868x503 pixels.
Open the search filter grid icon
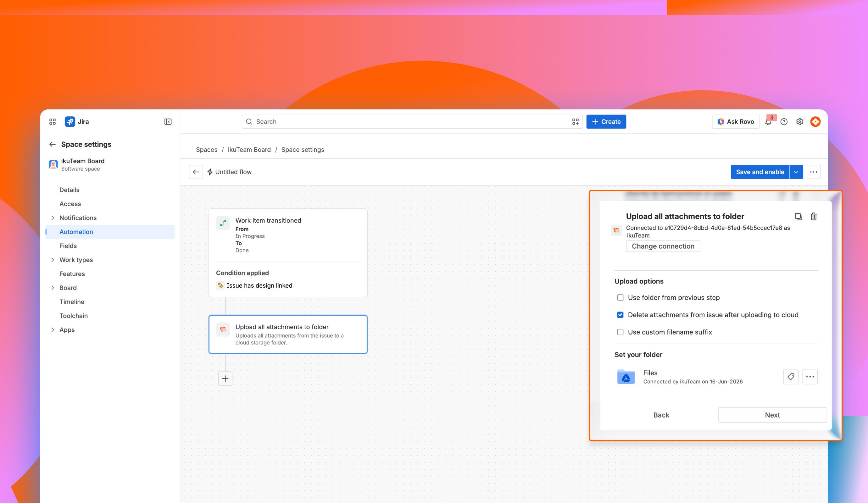tap(575, 122)
